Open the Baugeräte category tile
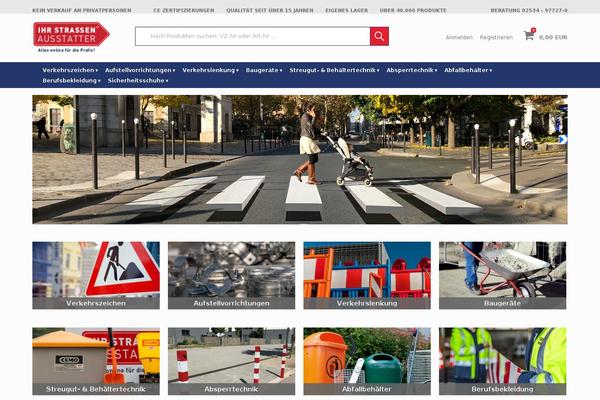The height and width of the screenshot is (400, 600). (502, 275)
